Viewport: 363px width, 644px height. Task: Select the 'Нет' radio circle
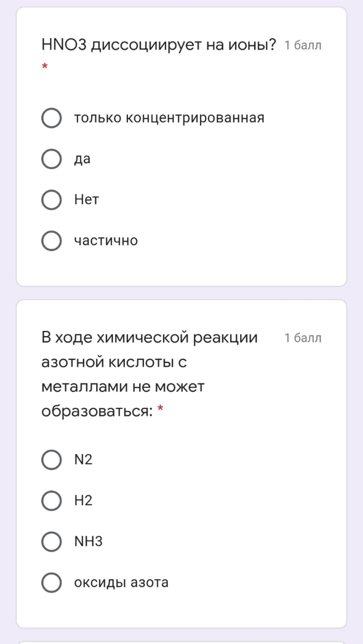click(51, 200)
